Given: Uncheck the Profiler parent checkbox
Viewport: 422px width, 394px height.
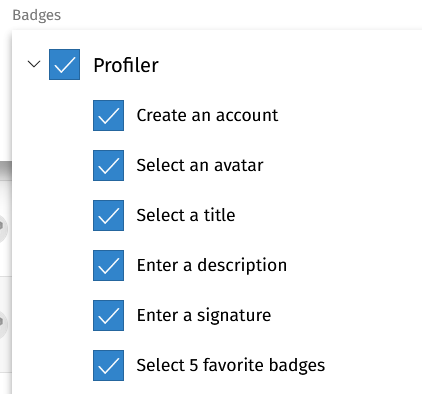Looking at the screenshot, I should pyautogui.click(x=64, y=64).
